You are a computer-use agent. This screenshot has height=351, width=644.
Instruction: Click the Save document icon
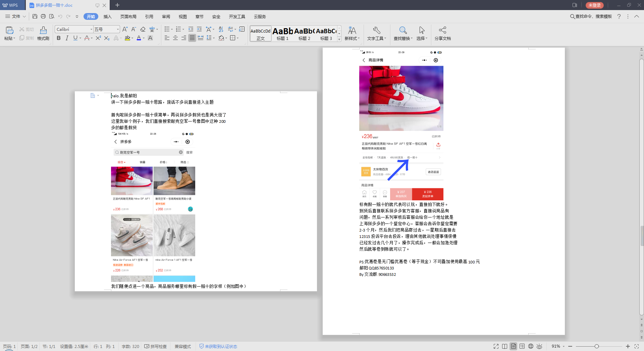[35, 16]
